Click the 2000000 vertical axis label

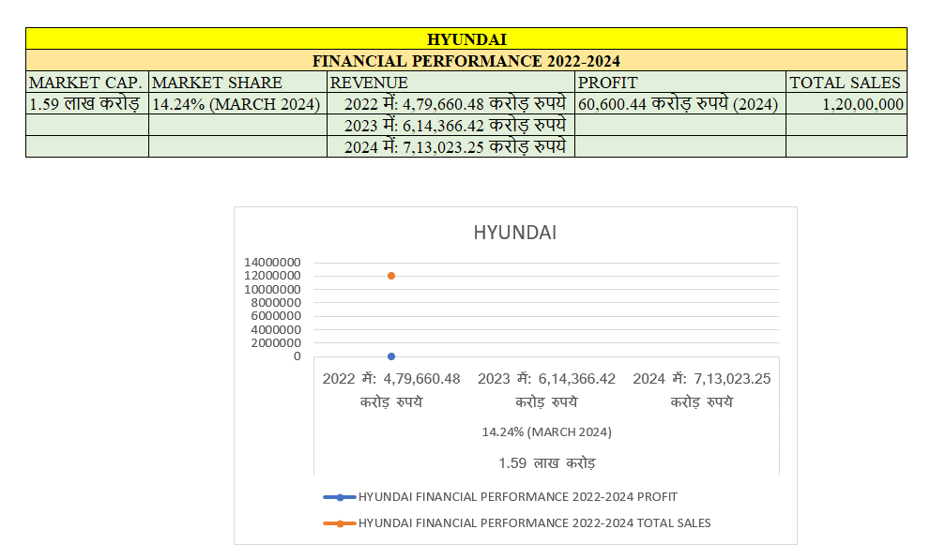pyautogui.click(x=276, y=343)
